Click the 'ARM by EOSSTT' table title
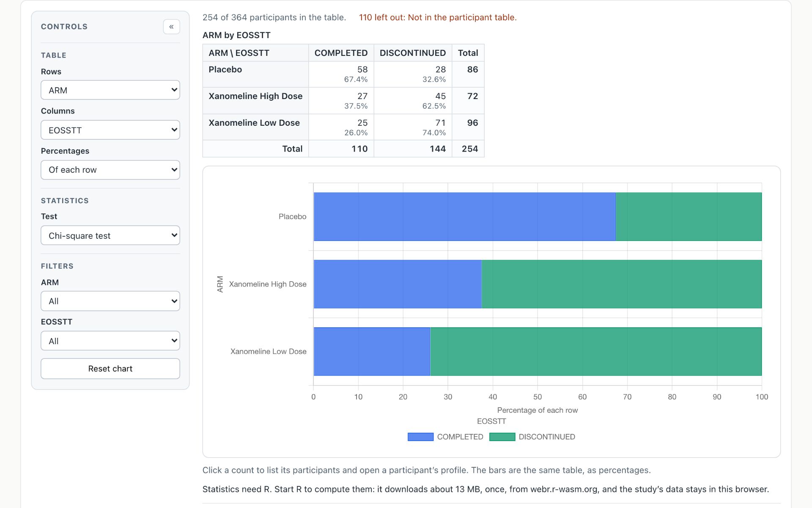The height and width of the screenshot is (508, 812). point(236,35)
